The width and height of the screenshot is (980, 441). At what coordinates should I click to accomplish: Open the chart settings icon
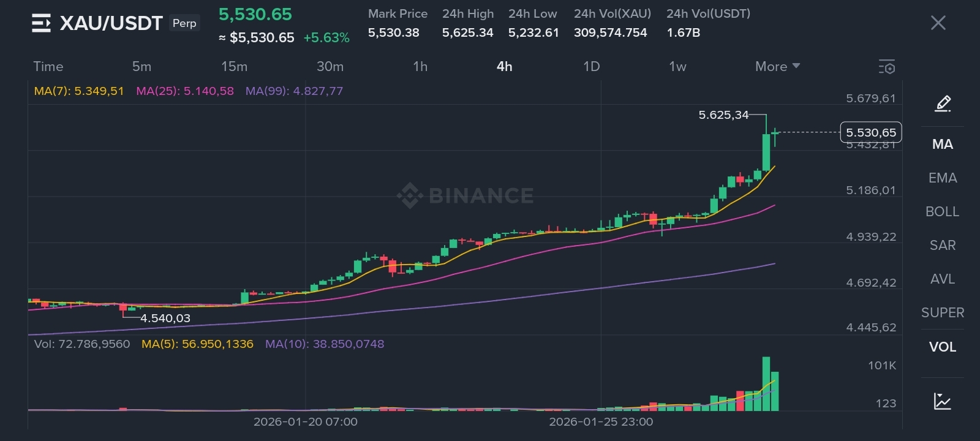point(887,67)
